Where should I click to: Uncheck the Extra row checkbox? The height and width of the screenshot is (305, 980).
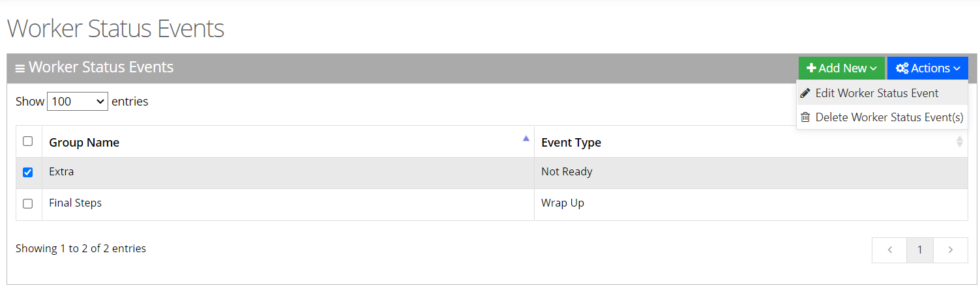[28, 173]
